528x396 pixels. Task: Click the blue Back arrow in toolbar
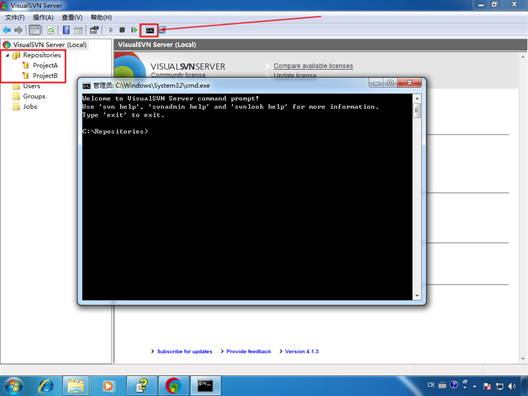tap(7, 30)
